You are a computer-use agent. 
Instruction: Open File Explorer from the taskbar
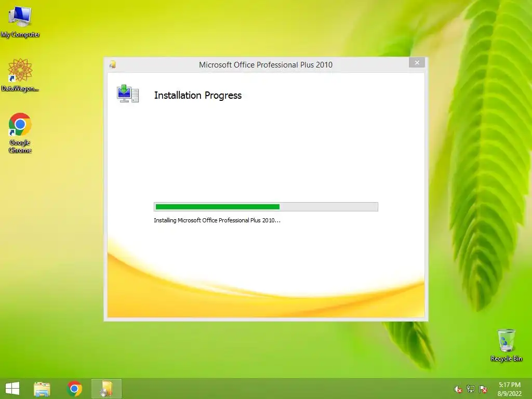click(x=42, y=389)
